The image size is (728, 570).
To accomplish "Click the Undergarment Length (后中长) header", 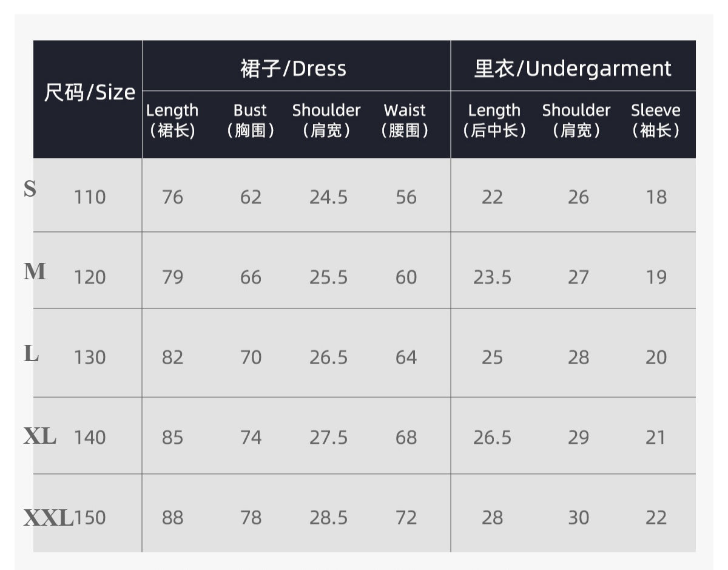I will (x=494, y=120).
